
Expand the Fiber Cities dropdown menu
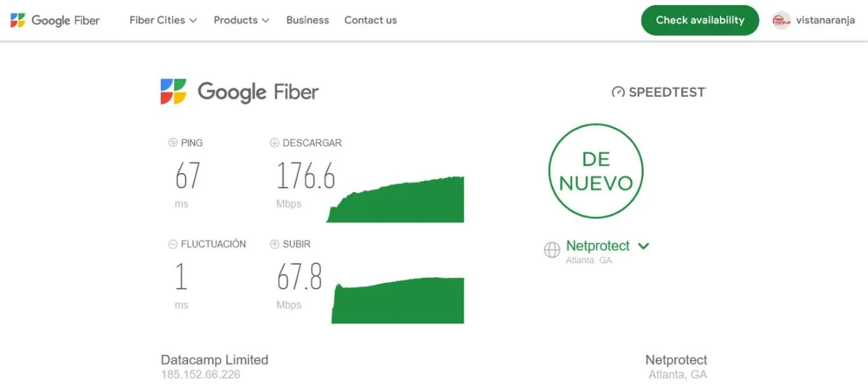pos(163,20)
